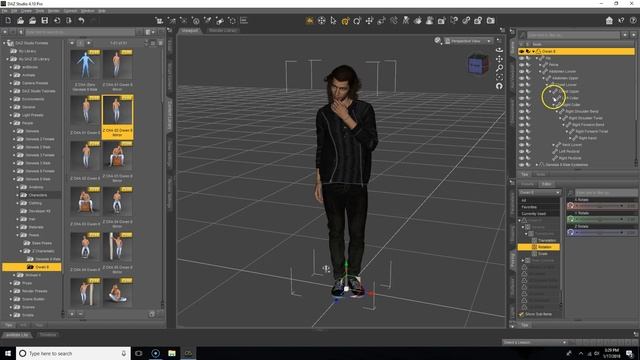Toggle visibility eye for Right Hand
This screenshot has width=640, height=360.
pyautogui.click(x=521, y=138)
